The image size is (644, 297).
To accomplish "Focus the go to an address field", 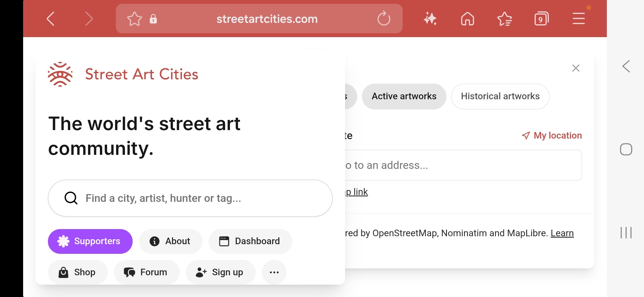I will coord(462,165).
